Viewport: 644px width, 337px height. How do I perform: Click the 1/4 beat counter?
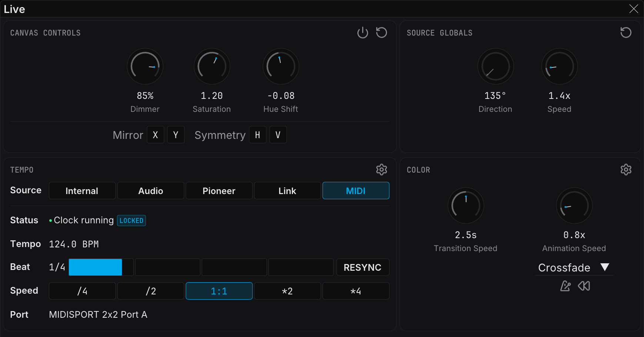point(57,267)
